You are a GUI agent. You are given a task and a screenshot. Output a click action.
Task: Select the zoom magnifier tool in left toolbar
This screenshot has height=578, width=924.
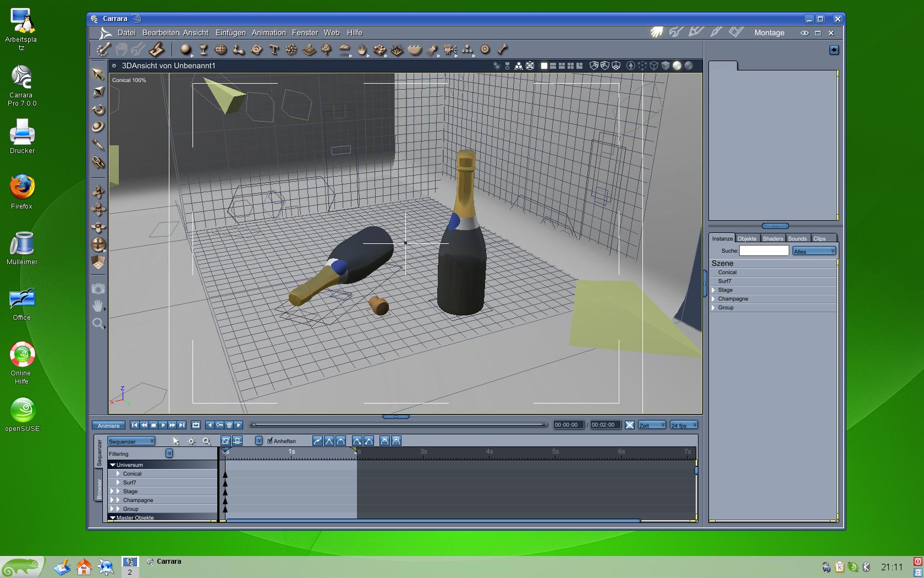(x=98, y=323)
